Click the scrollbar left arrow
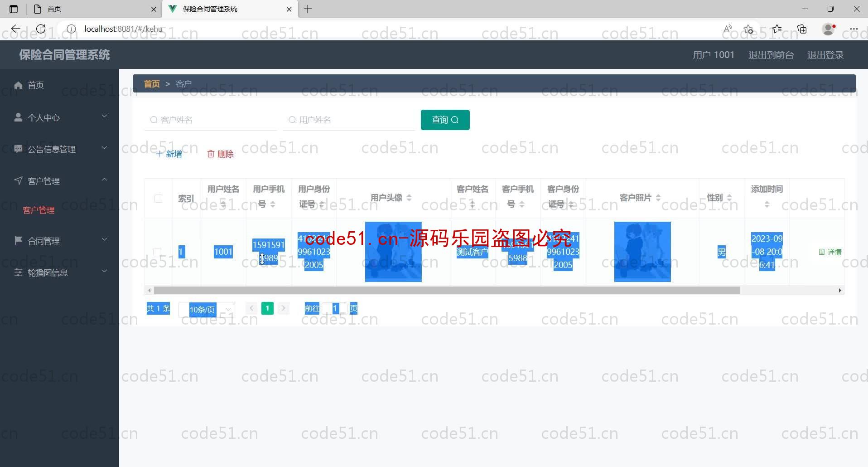This screenshot has width=868, height=467. (149, 290)
